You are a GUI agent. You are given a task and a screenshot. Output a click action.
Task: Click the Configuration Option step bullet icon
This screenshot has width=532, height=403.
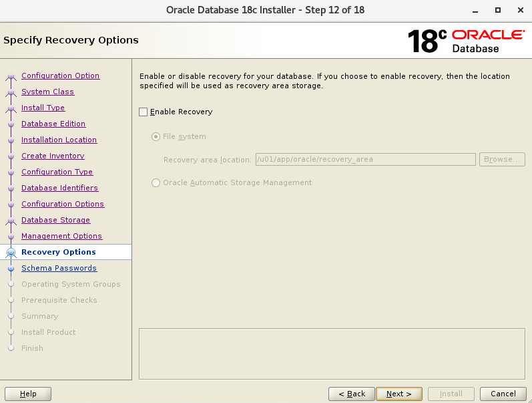[x=11, y=76]
